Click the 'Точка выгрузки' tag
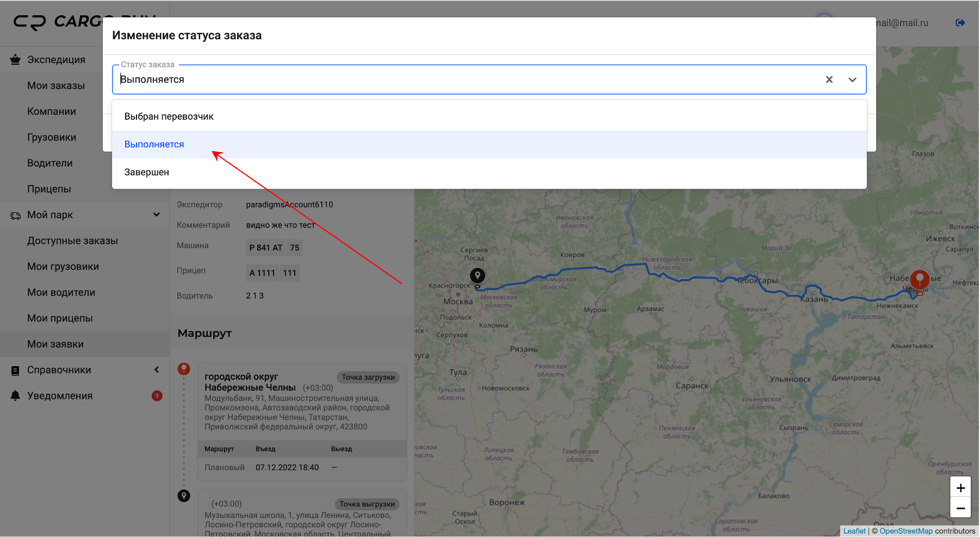 coord(367,504)
